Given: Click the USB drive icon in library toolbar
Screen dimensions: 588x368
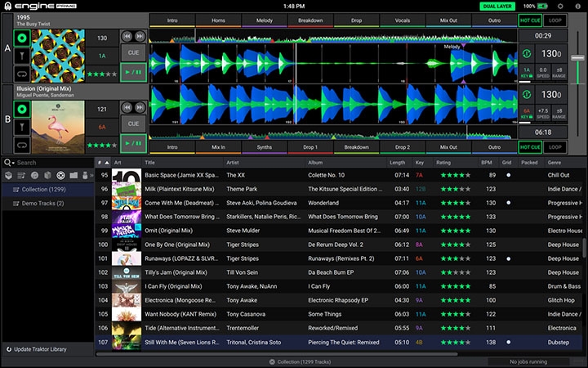Looking at the screenshot, I should [x=87, y=175].
